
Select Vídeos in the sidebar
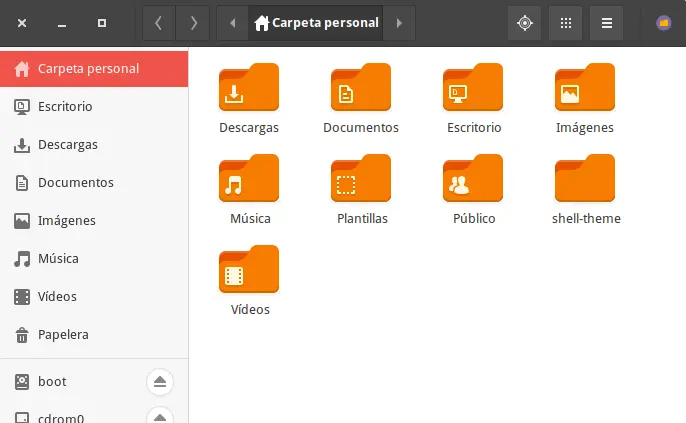[x=94, y=297]
